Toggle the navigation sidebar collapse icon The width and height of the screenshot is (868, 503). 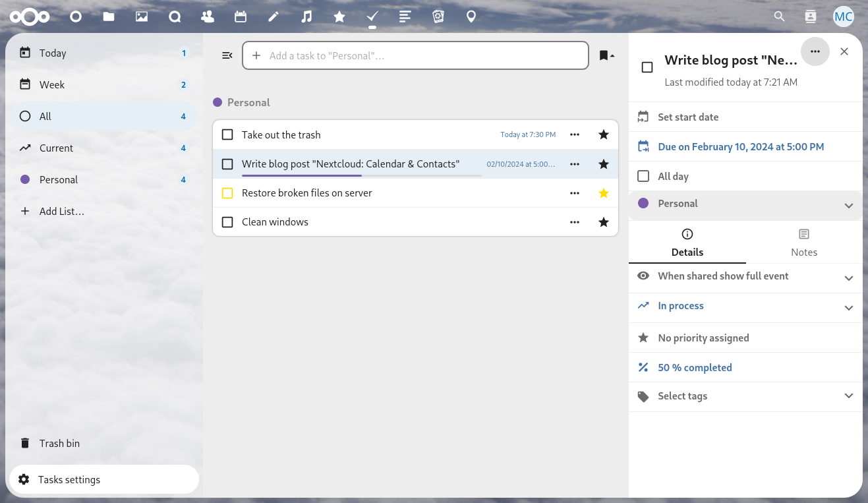click(227, 55)
